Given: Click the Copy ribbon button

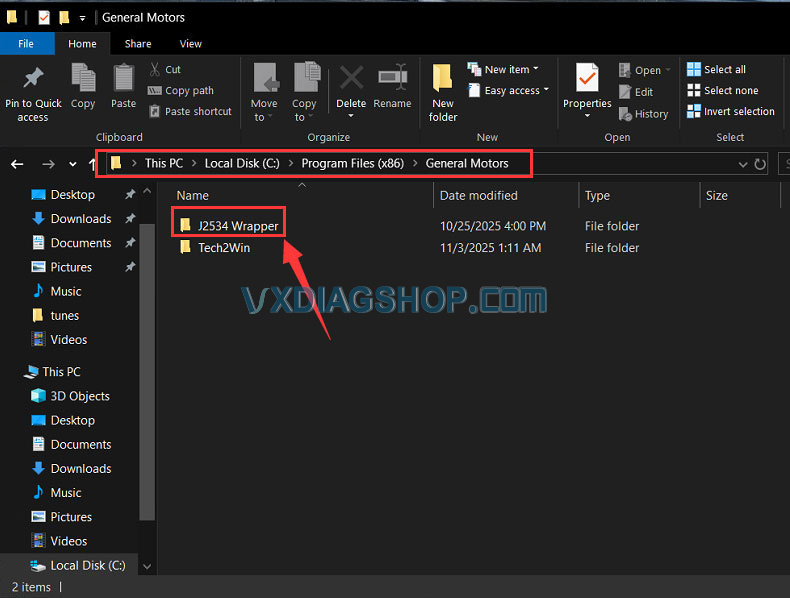Looking at the screenshot, I should tap(83, 86).
